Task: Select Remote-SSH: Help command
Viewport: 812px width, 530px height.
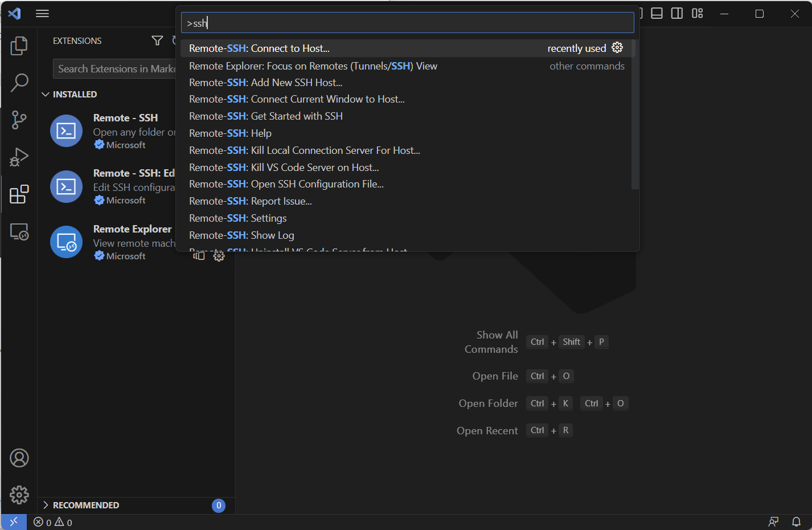Action: tap(406, 133)
